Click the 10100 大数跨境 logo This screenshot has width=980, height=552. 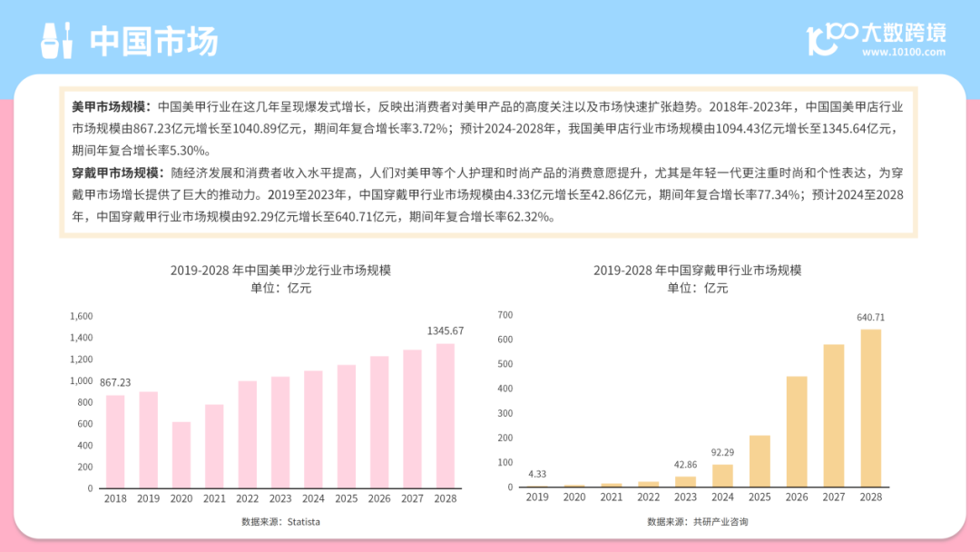tap(877, 39)
